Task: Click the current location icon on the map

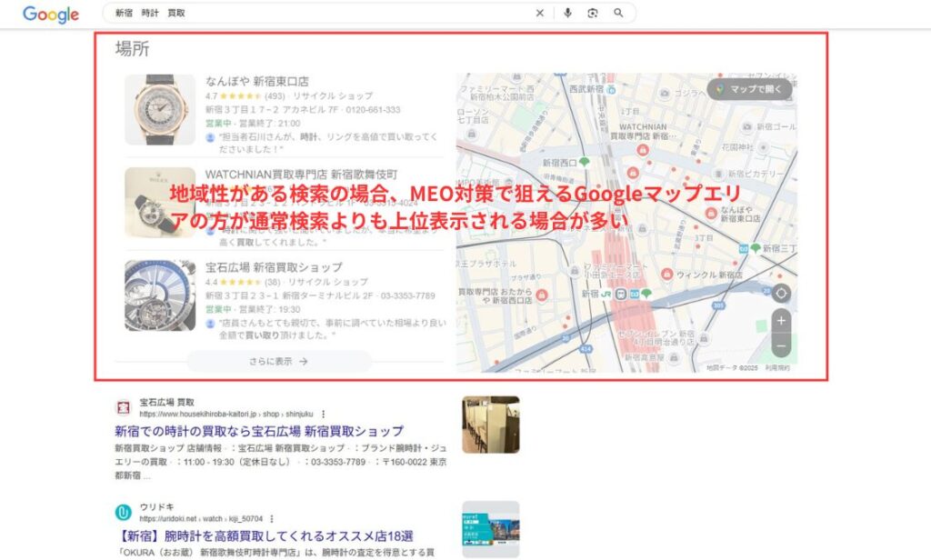Action: [780, 293]
